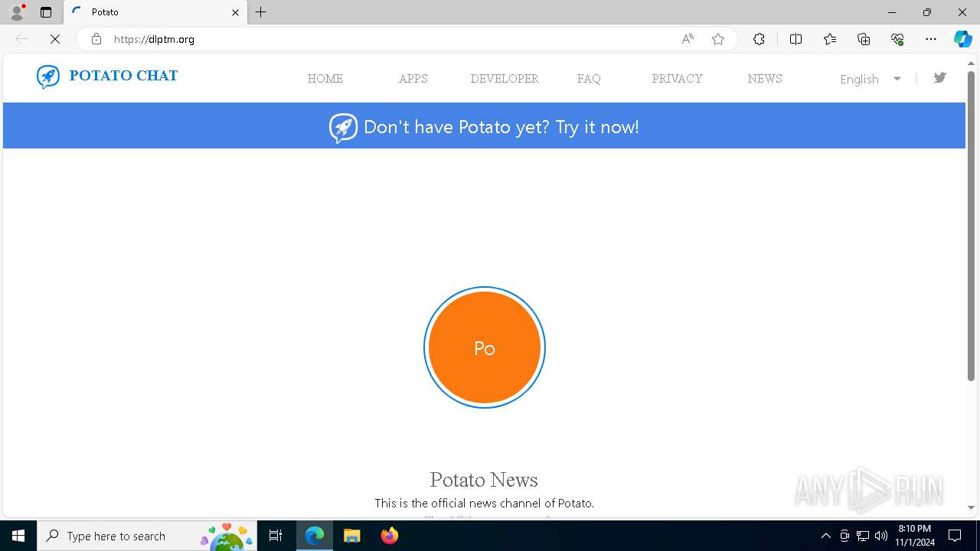
Task: Show hidden tray icons chevron
Action: [826, 536]
